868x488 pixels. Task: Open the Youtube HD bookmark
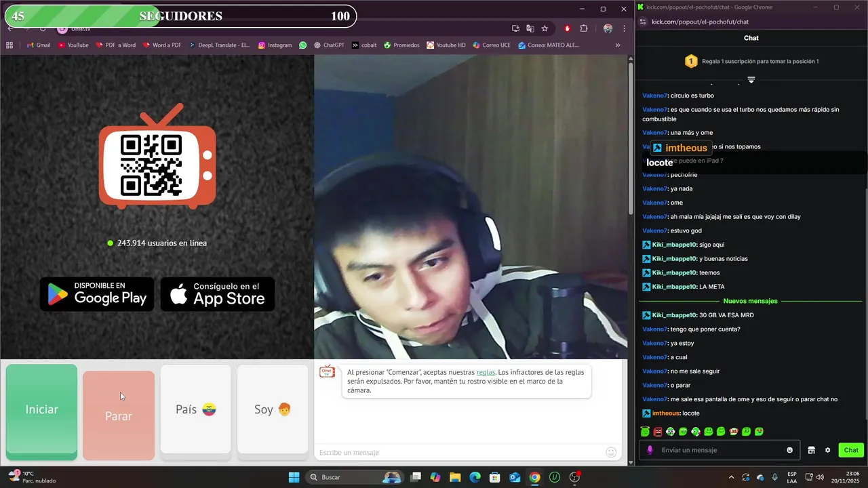click(x=446, y=45)
